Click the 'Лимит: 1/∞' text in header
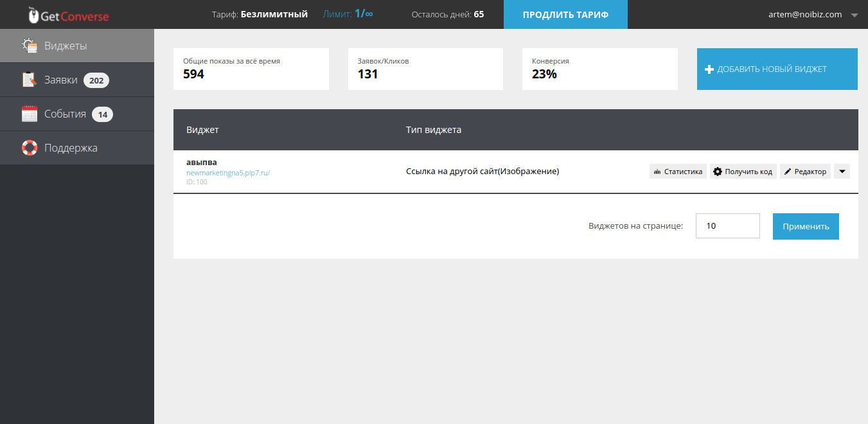The height and width of the screenshot is (424, 868). point(348,14)
